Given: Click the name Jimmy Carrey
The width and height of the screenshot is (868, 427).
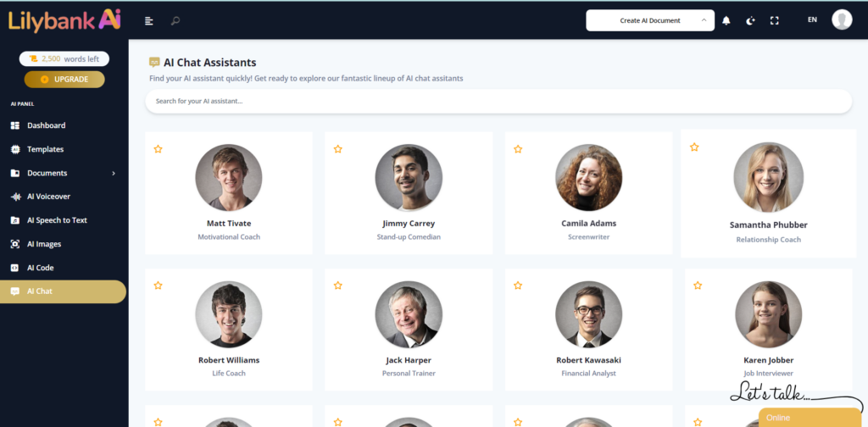Looking at the screenshot, I should tap(409, 224).
